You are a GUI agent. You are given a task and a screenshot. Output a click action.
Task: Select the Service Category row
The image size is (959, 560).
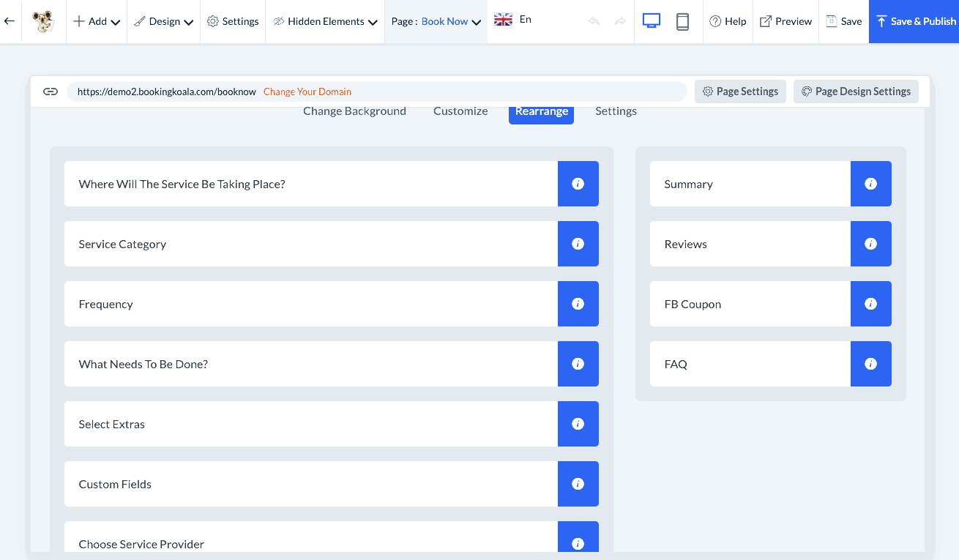click(x=332, y=244)
